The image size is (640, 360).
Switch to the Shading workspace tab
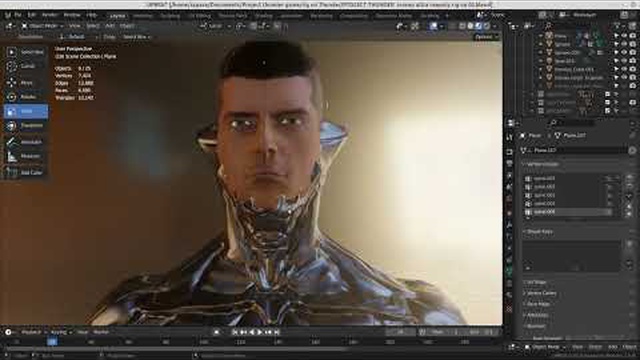tap(263, 16)
